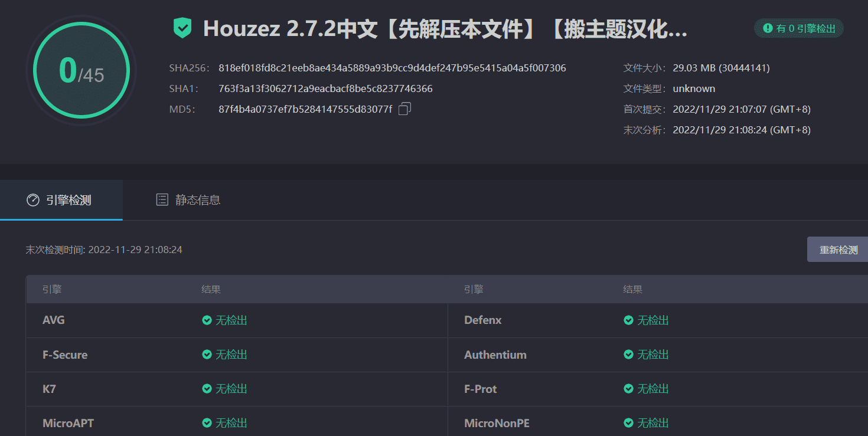Click the green check icon in the Authentium row

click(628, 355)
